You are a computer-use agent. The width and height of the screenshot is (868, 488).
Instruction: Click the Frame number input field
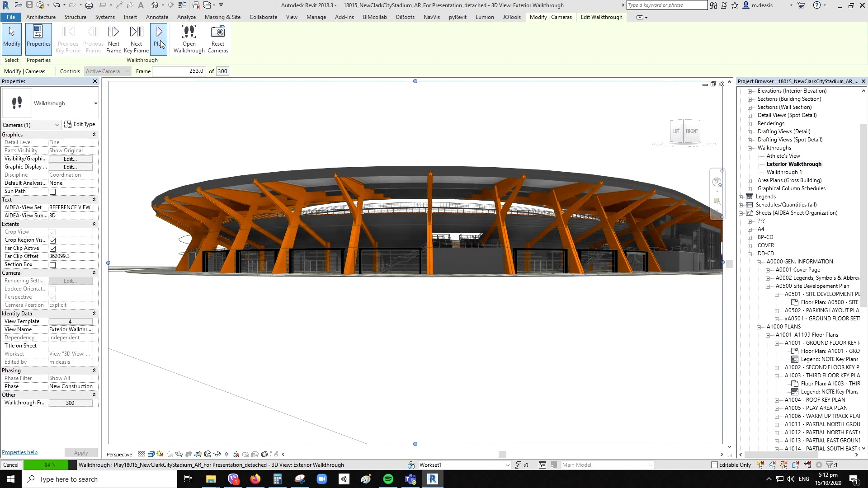[x=179, y=71]
